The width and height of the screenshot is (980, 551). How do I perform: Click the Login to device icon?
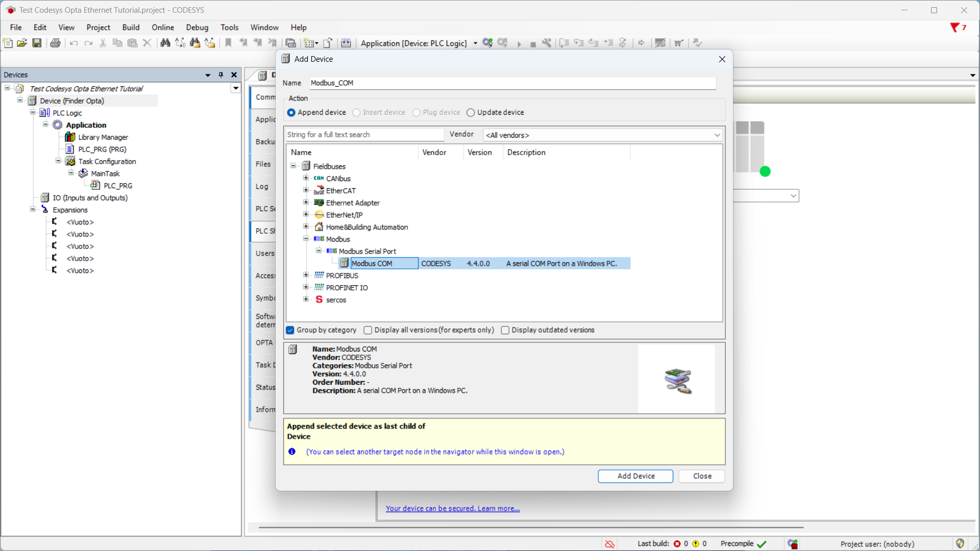click(487, 43)
